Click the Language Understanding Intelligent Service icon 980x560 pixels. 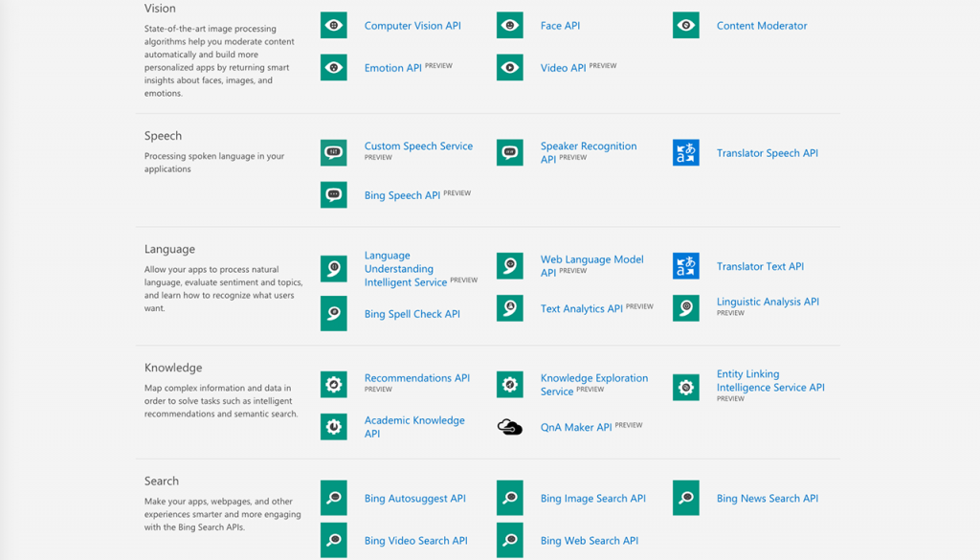pyautogui.click(x=334, y=269)
